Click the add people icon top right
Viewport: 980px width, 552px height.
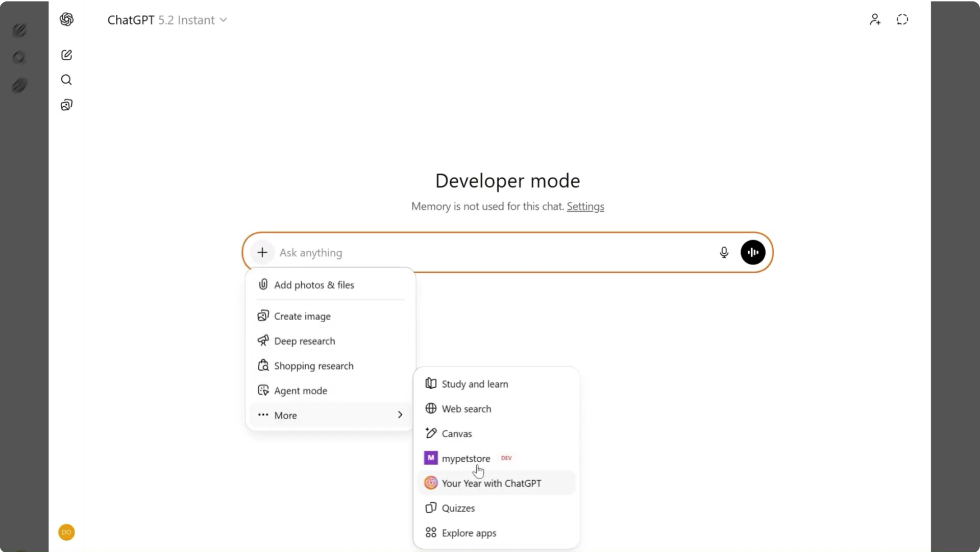pyautogui.click(x=875, y=19)
